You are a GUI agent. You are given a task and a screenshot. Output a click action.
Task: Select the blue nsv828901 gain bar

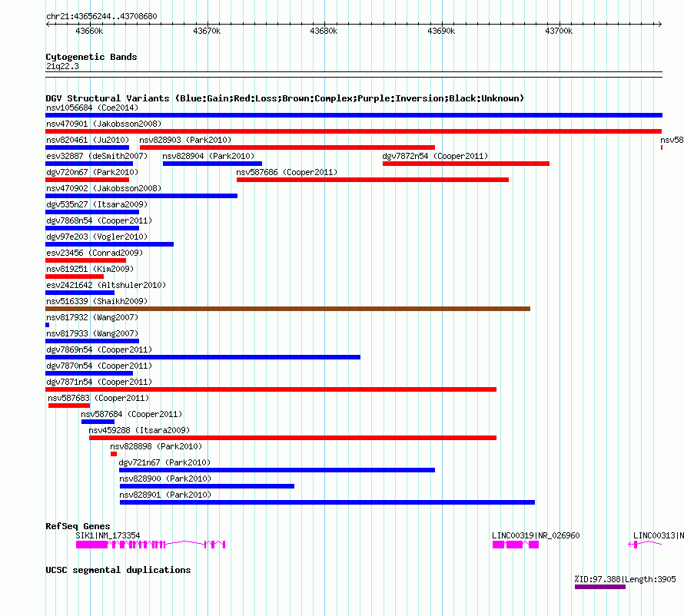327,502
